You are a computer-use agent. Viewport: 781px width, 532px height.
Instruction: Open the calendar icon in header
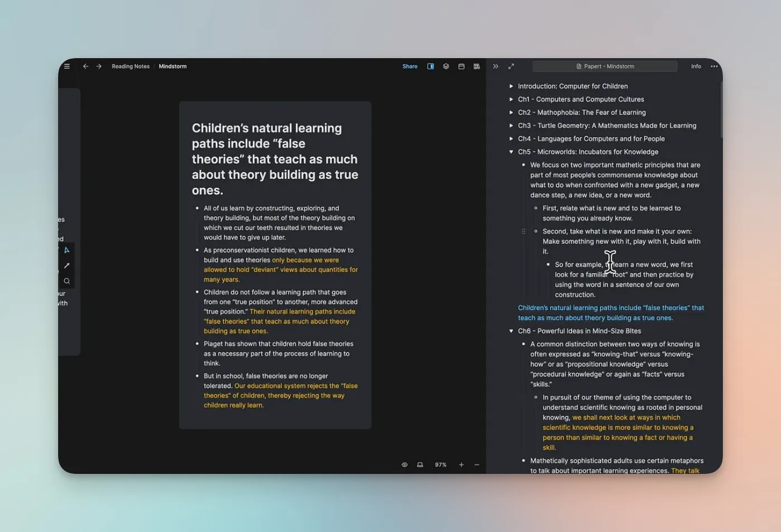coord(461,66)
